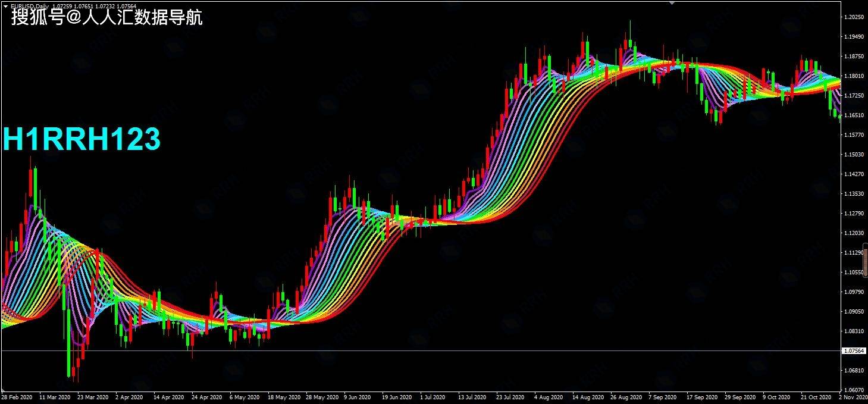Click the 7 Sep 2020 date label
The image size is (868, 404).
click(x=662, y=397)
